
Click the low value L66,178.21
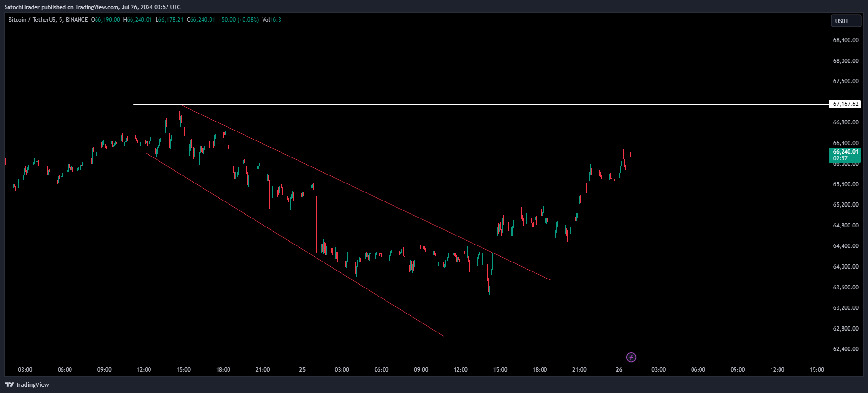(x=169, y=20)
